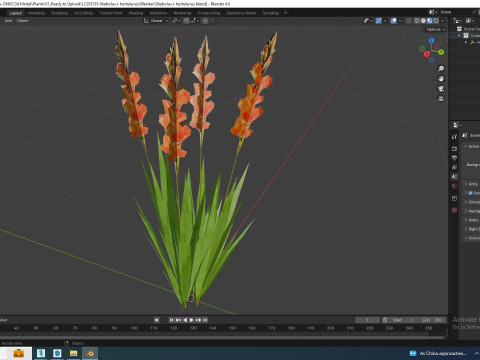Open the news widget in taskbar
The width and height of the screenshot is (480, 360).
pyautogui.click(x=438, y=353)
